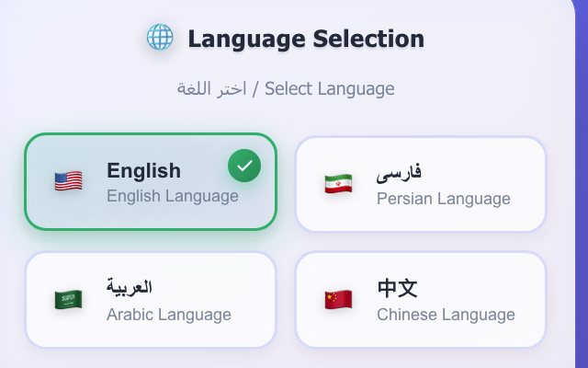The width and height of the screenshot is (588, 368).
Task: Click the "العربية" language name
Action: pos(130,288)
